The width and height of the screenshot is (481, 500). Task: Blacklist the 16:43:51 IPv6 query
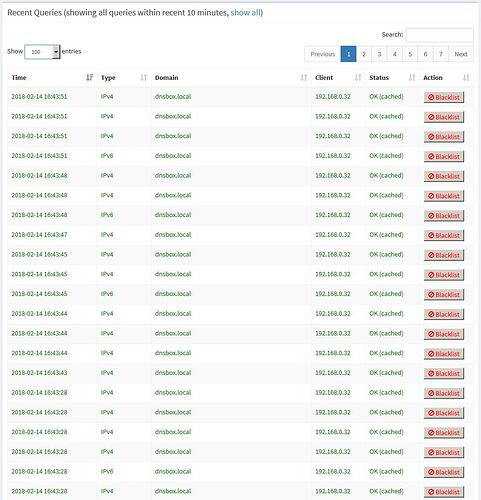(x=444, y=156)
